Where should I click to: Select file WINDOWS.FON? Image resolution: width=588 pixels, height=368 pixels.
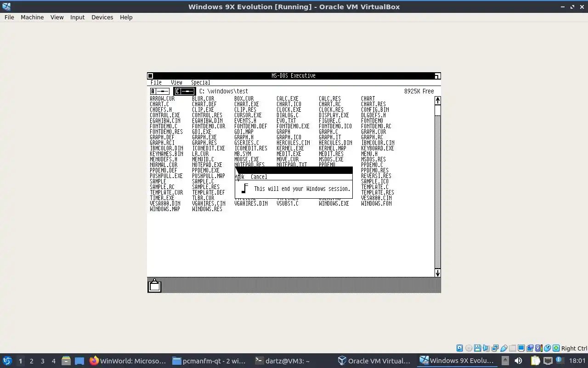(x=376, y=203)
